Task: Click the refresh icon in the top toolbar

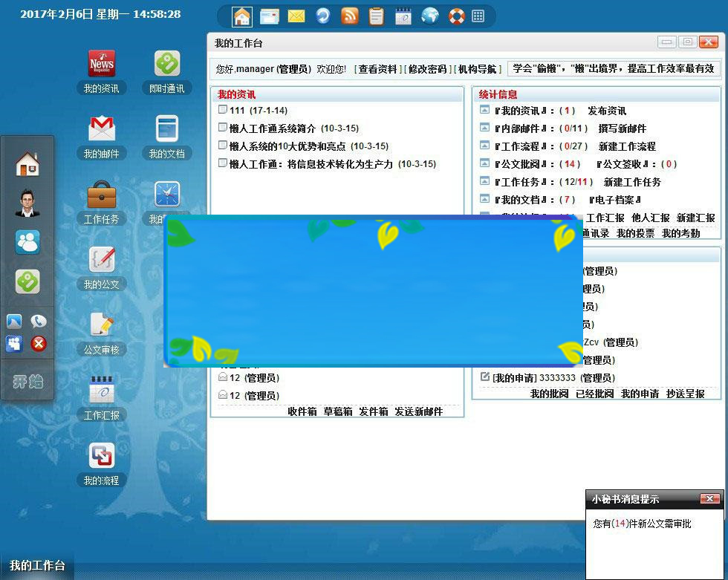Action: [322, 16]
